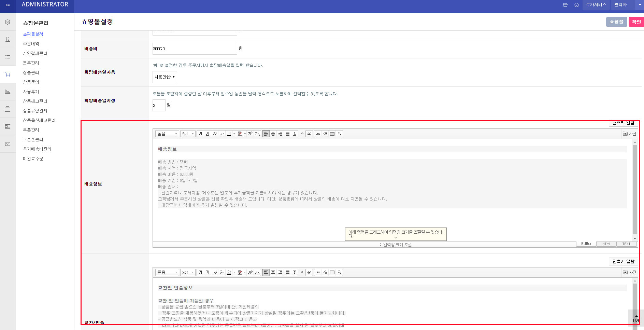Open the 희망배송일사용 dropdown
This screenshot has width=644, height=330.
point(164,77)
